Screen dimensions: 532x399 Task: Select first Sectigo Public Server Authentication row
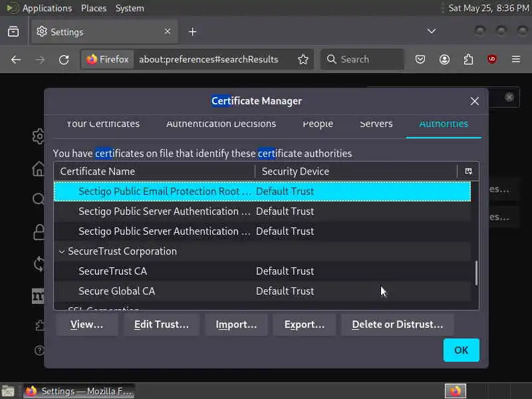tap(262, 211)
